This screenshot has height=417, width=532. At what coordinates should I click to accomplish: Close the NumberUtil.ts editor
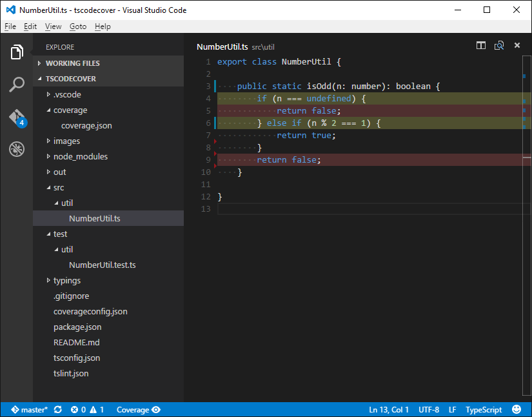[x=517, y=45]
